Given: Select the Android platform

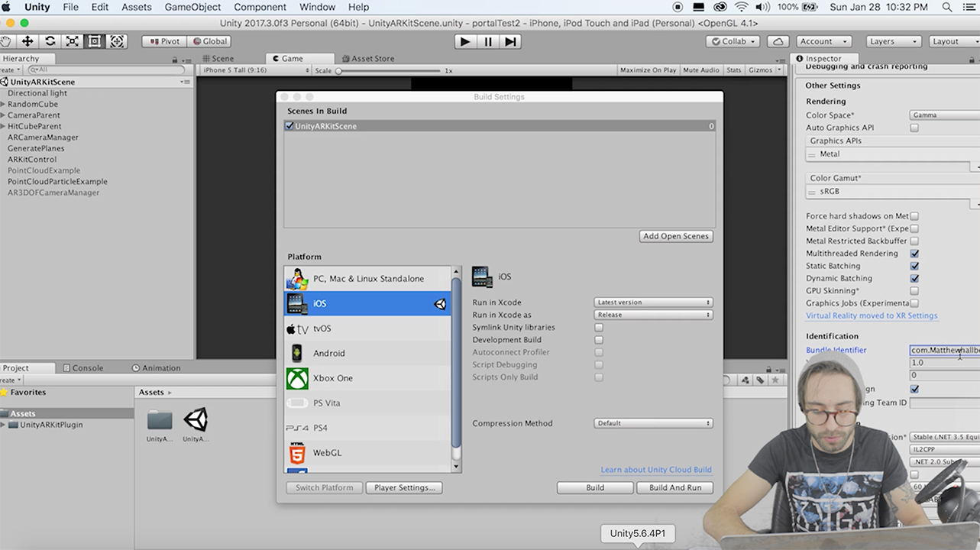Looking at the screenshot, I should click(x=367, y=353).
